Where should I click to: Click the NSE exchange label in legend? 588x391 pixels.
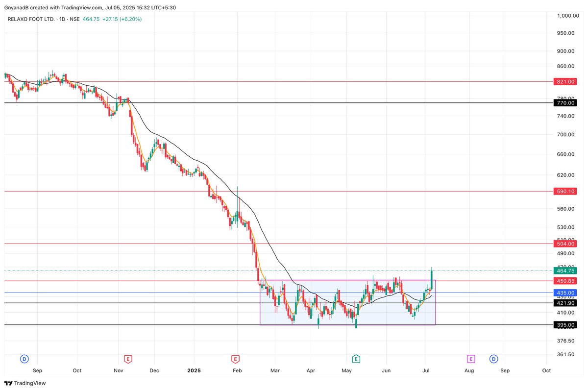(x=74, y=19)
